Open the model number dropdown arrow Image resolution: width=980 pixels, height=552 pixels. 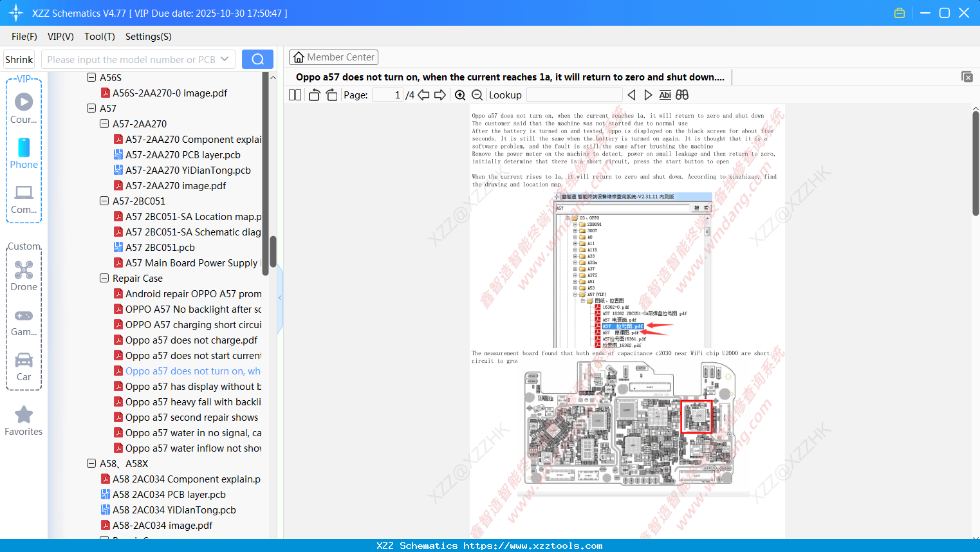tap(225, 59)
